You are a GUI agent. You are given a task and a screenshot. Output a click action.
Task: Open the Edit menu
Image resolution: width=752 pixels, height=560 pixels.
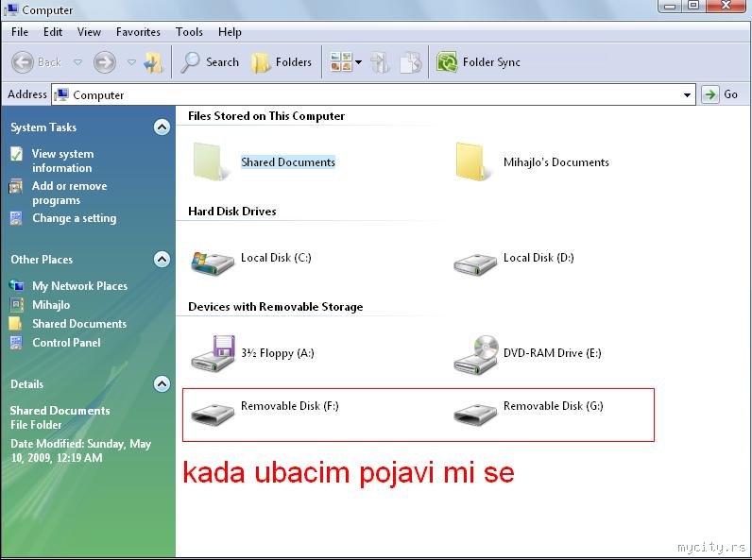point(53,32)
